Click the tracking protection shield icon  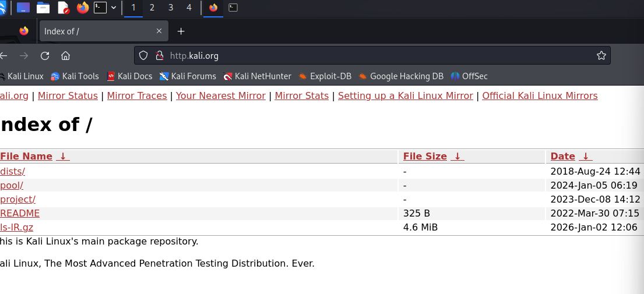click(143, 56)
